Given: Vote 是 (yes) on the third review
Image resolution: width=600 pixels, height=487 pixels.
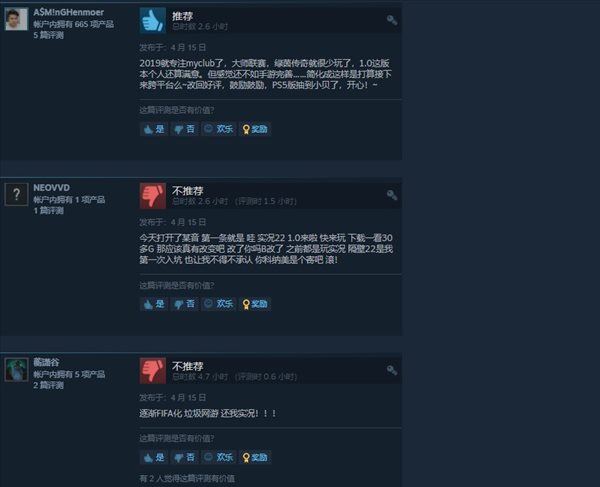Looking at the screenshot, I should [x=154, y=457].
